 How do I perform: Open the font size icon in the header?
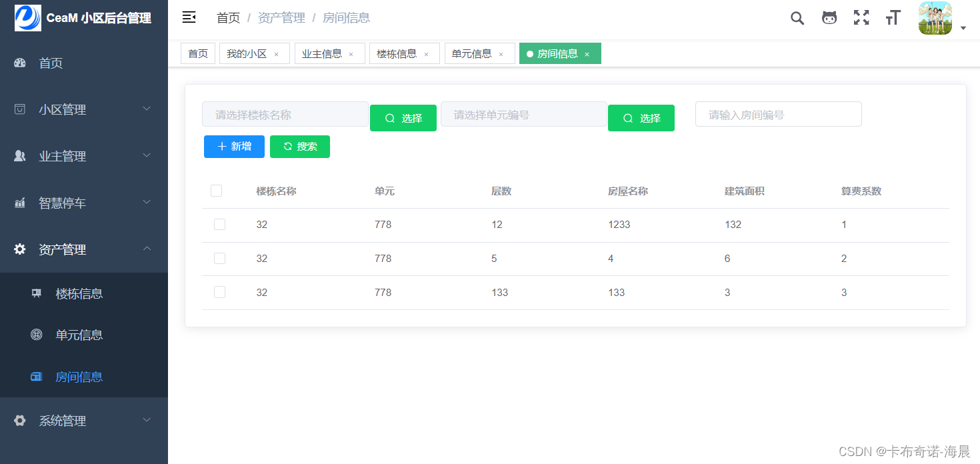(893, 18)
